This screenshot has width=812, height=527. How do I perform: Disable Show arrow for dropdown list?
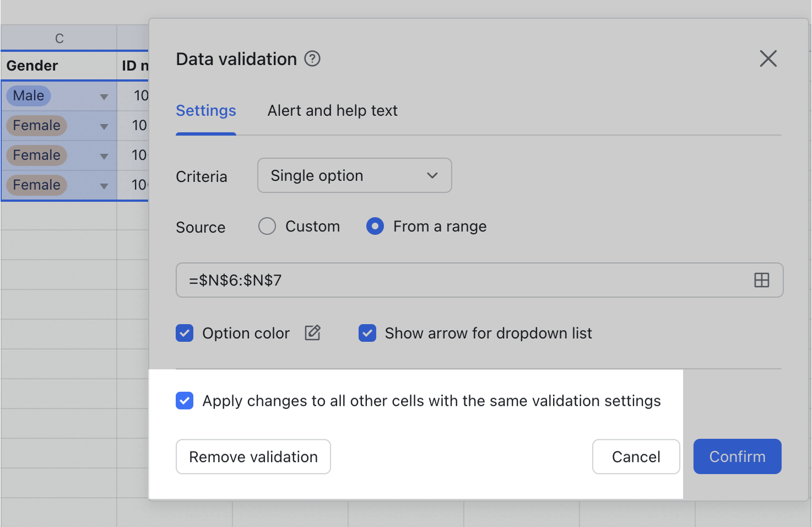(x=367, y=333)
